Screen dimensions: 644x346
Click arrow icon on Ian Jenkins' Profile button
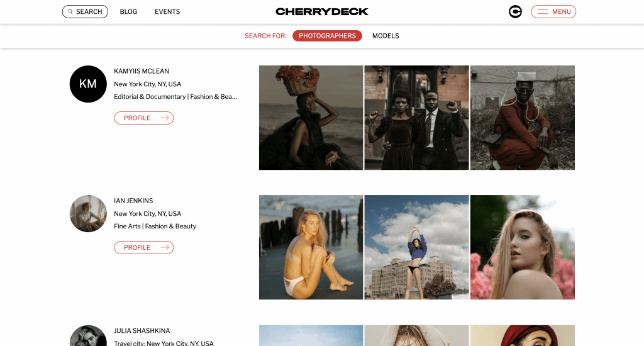pos(165,247)
